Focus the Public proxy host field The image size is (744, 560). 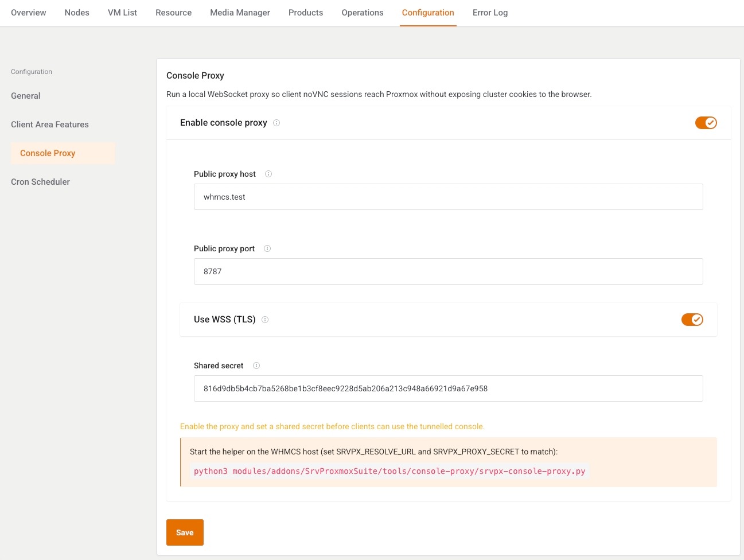point(449,197)
